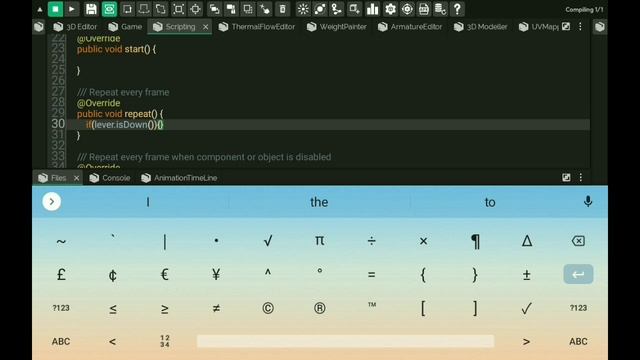640x360 pixels.
Task: Save the project with the floppy disk icon
Action: [91, 9]
